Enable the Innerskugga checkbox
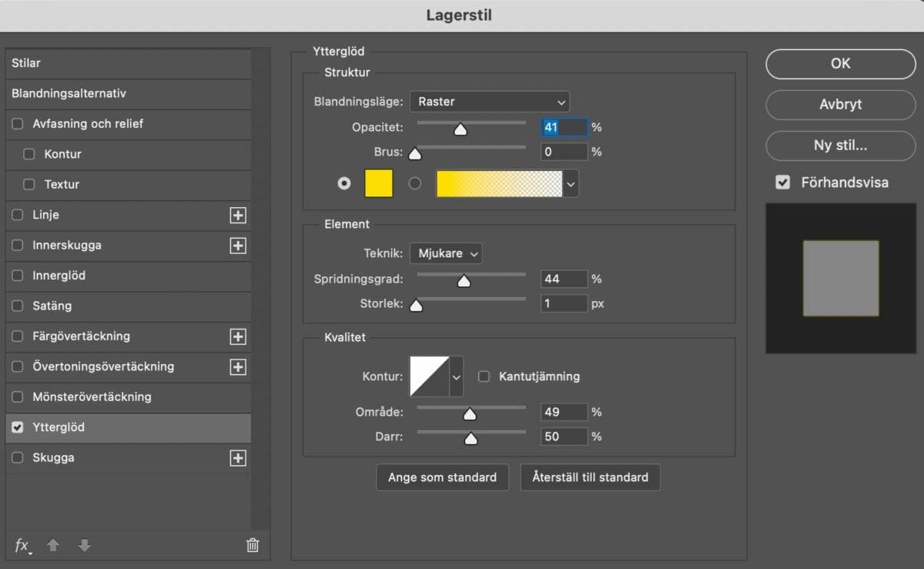Viewport: 924px width, 569px height. point(18,246)
